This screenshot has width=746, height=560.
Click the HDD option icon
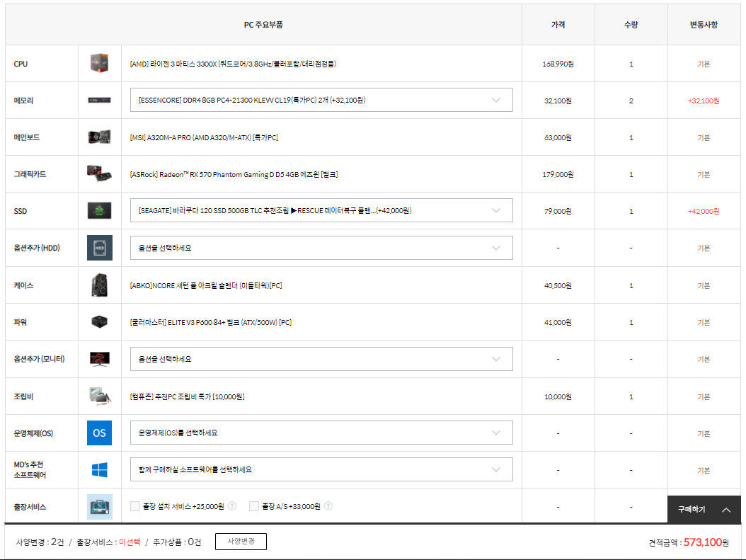99,248
